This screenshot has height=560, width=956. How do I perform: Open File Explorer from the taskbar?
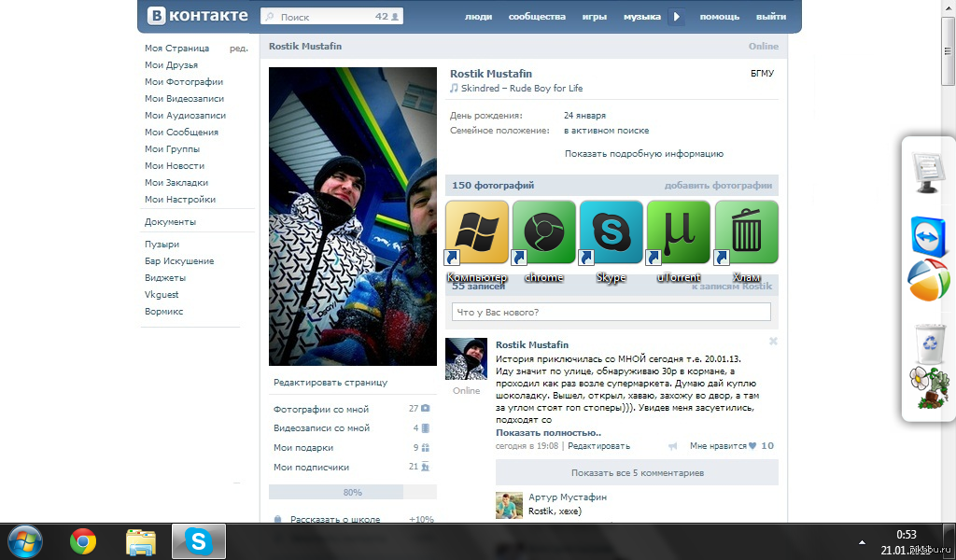coord(141,541)
